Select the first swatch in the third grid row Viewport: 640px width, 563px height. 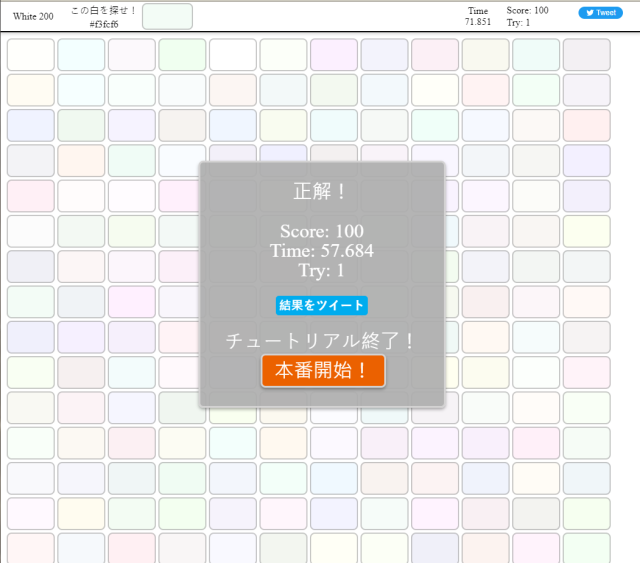click(x=30, y=125)
